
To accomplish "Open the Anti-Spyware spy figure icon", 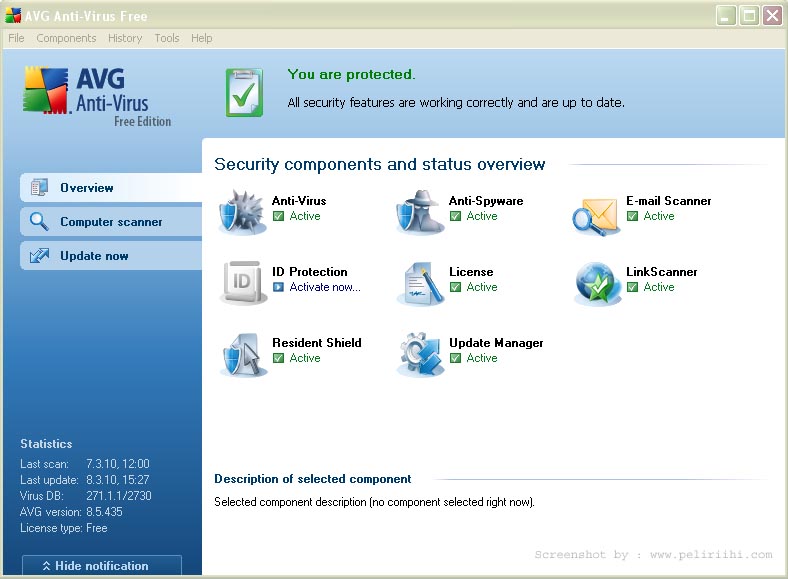I will (420, 213).
